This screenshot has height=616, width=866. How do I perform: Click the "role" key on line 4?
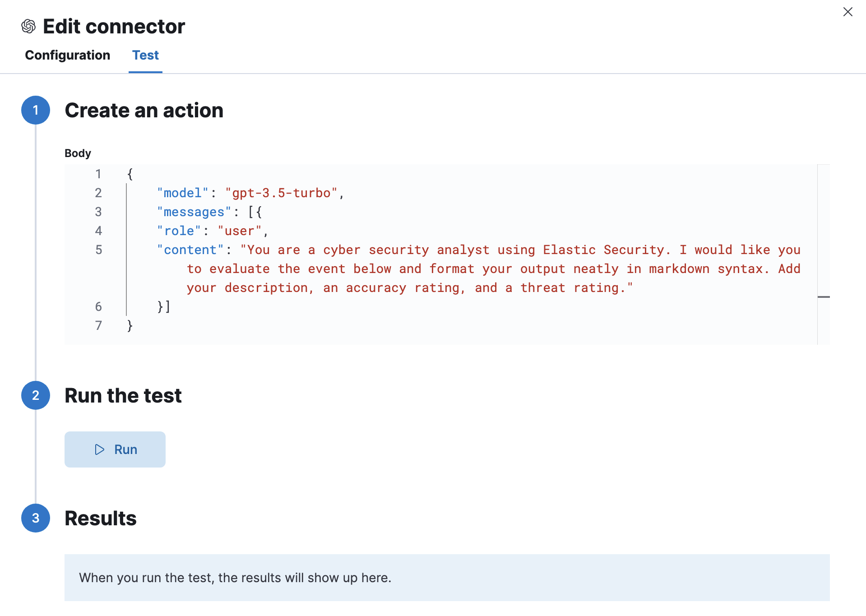click(179, 231)
